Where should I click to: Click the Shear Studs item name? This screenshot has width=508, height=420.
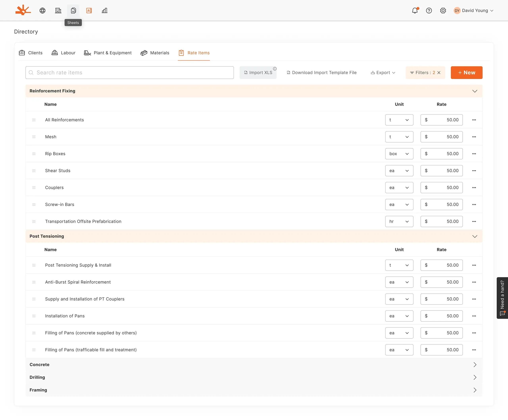tap(58, 171)
